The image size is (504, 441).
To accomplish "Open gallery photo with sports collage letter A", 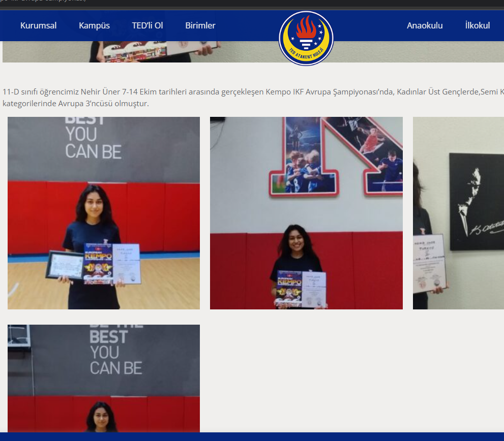I will [306, 213].
